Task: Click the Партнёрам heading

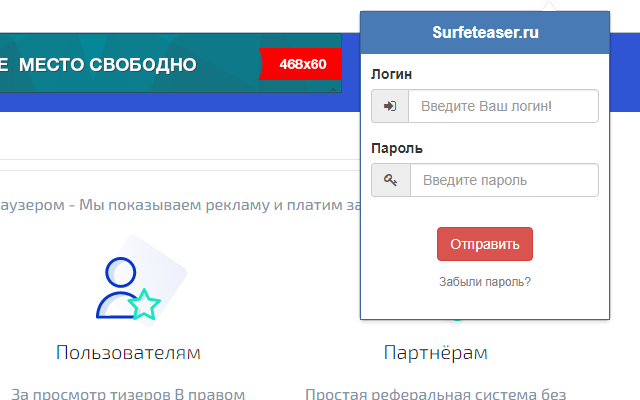Action: 436,352
